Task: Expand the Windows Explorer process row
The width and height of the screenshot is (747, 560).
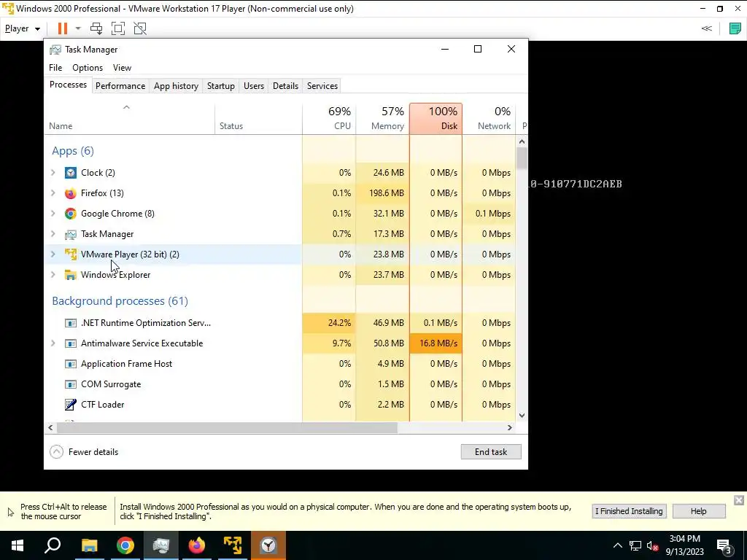Action: tap(53, 275)
